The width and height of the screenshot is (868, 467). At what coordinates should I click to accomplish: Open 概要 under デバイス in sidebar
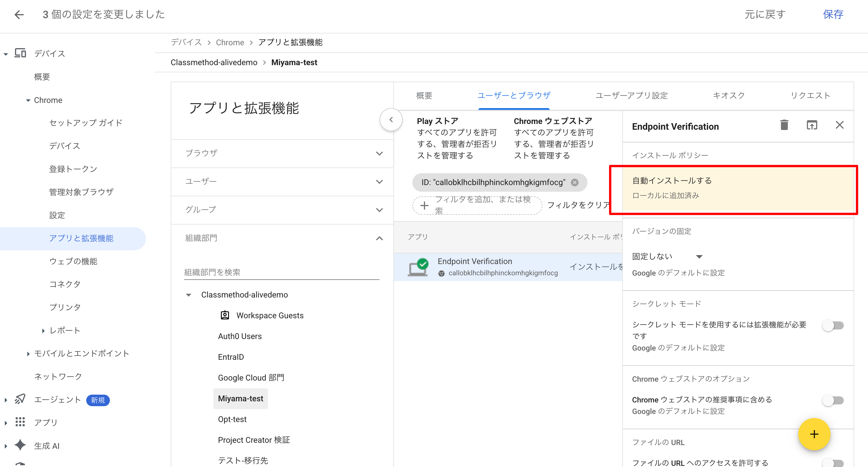point(42,77)
